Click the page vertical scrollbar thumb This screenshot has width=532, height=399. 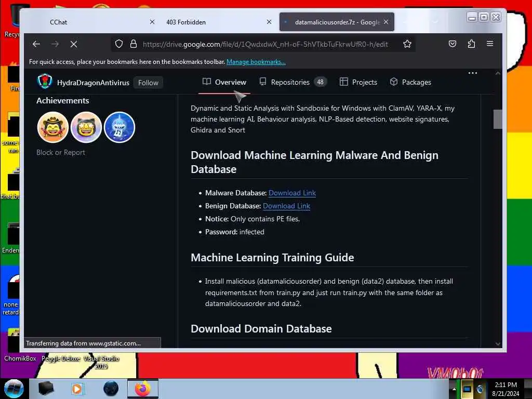[498, 119]
